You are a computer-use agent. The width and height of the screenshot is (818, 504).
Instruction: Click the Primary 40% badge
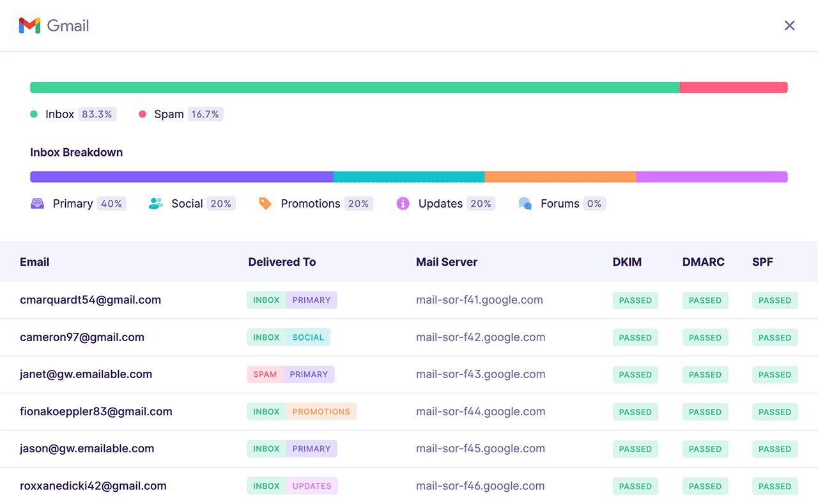point(112,204)
